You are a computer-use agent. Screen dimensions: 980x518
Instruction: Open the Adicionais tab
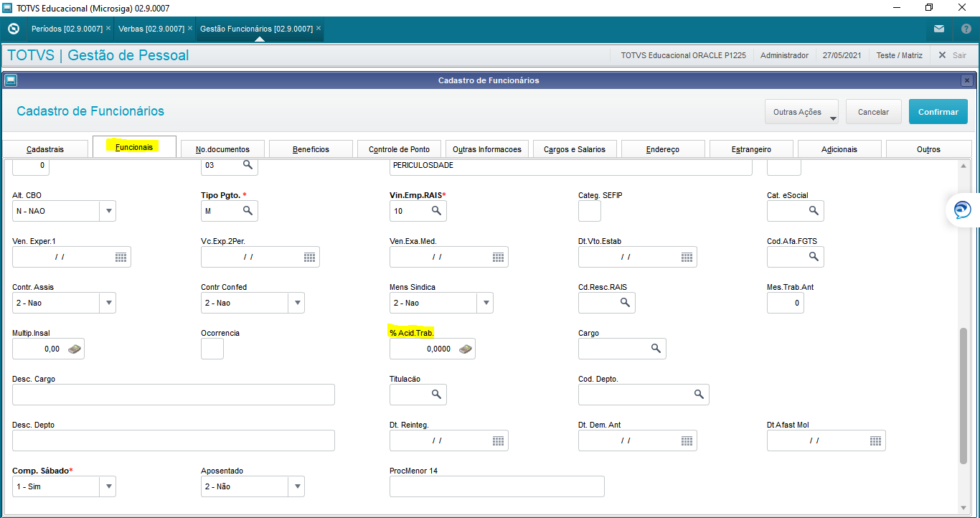(839, 149)
